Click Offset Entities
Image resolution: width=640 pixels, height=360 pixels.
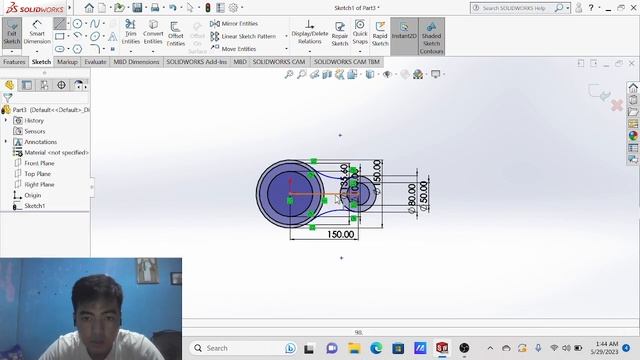pyautogui.click(x=176, y=33)
